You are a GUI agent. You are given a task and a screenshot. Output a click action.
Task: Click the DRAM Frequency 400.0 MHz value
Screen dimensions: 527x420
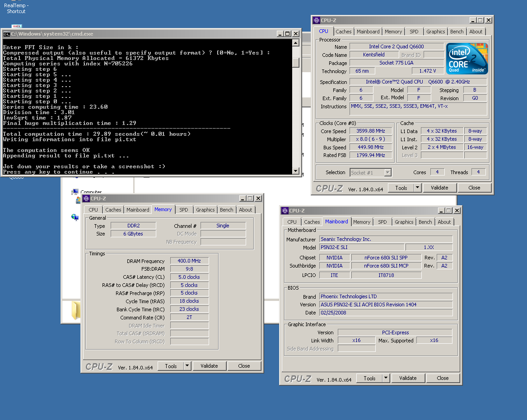pos(189,261)
